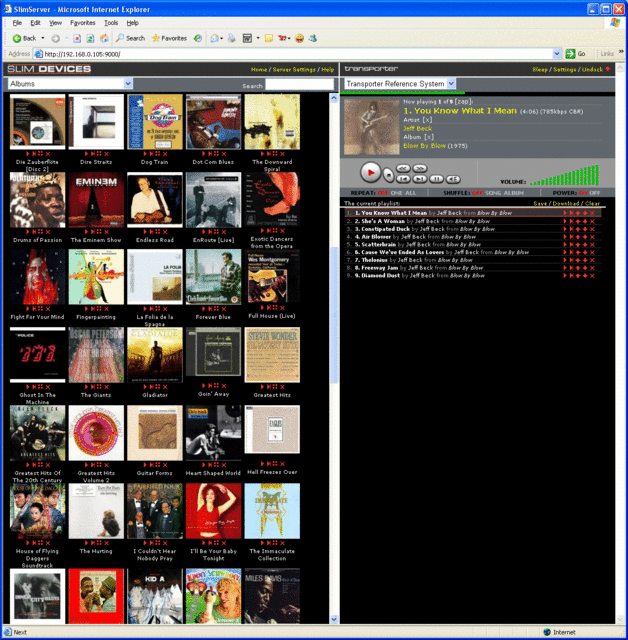Image resolution: width=628 pixels, height=640 pixels.
Task: Click the Fast-forward button in the player
Action: coord(419,168)
